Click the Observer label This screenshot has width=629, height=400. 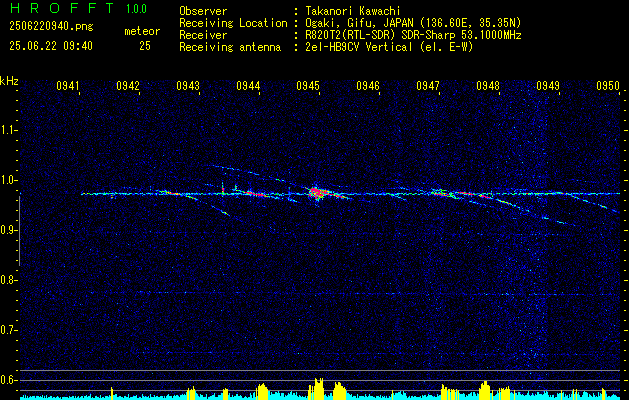pos(203,11)
